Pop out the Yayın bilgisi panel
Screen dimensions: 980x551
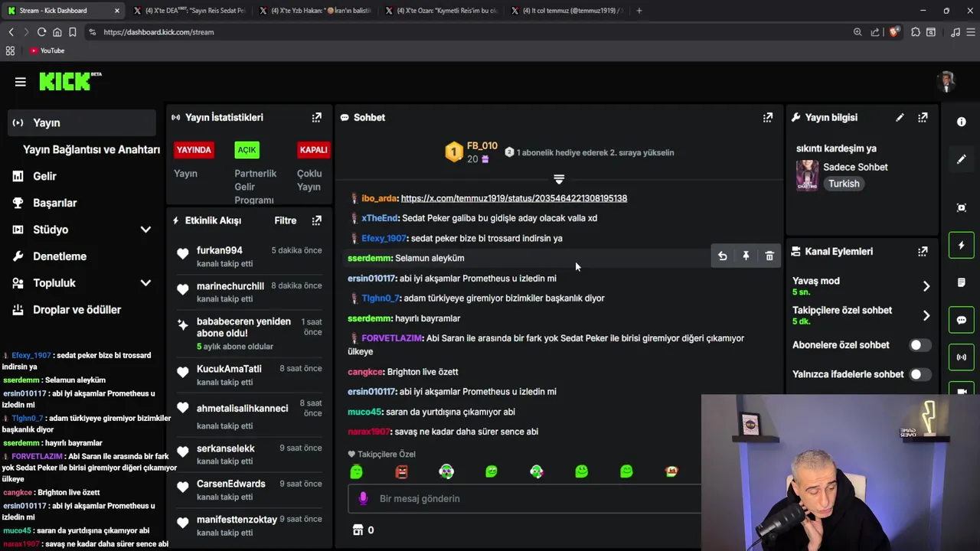click(x=923, y=117)
